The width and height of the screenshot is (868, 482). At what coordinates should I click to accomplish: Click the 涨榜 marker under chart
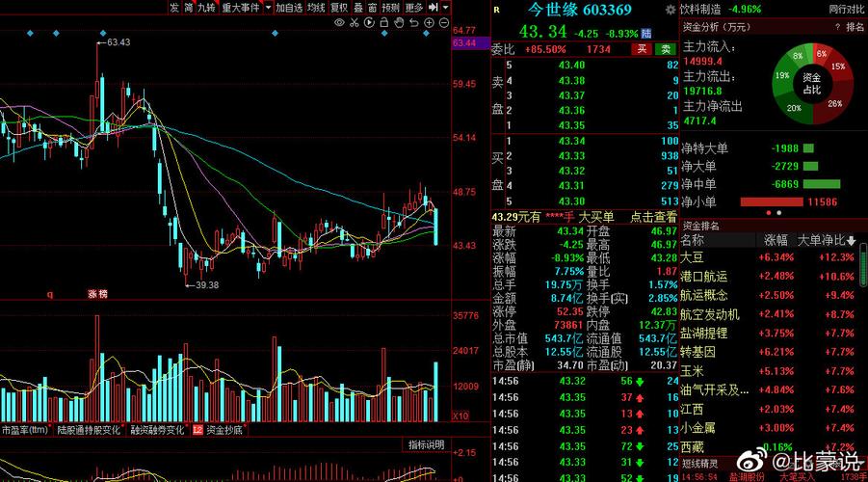[x=97, y=294]
